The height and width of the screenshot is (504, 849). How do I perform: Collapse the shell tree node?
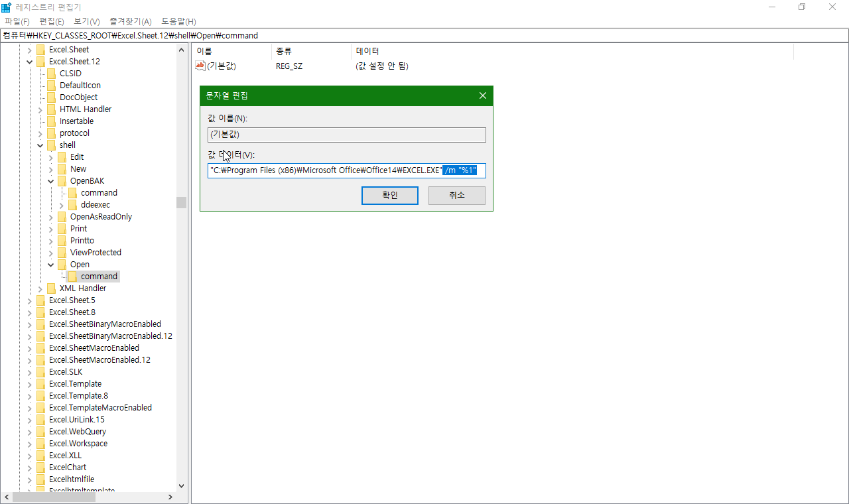coord(40,145)
